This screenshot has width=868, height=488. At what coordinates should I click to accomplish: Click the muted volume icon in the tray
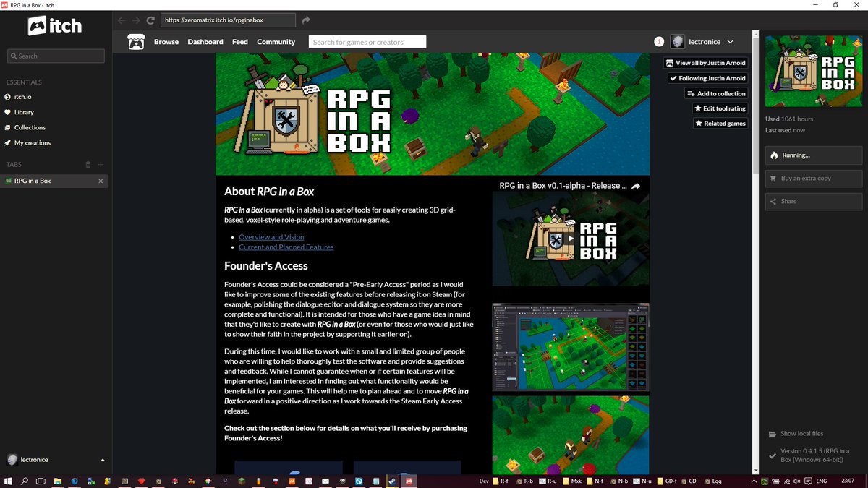click(796, 481)
